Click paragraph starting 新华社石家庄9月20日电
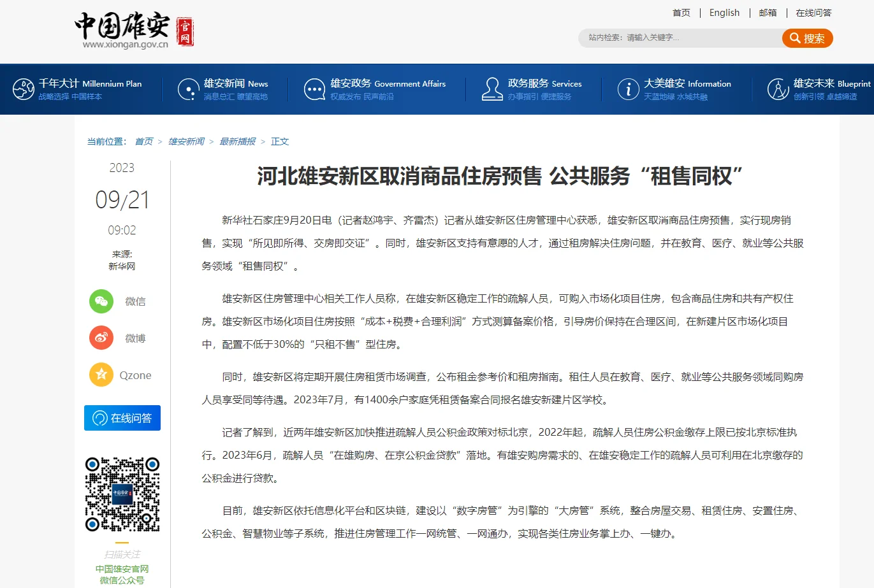This screenshot has width=874, height=588. click(x=503, y=243)
